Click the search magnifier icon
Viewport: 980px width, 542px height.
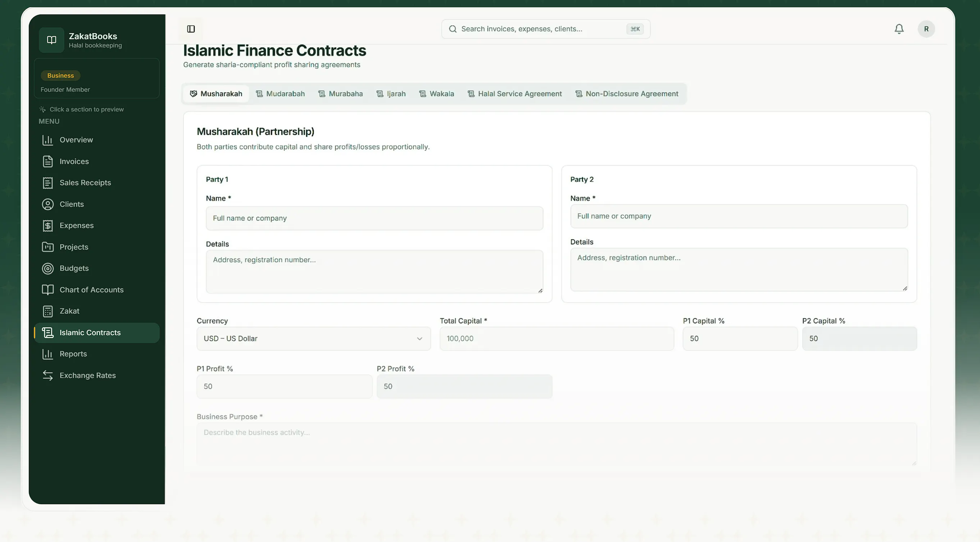[452, 29]
